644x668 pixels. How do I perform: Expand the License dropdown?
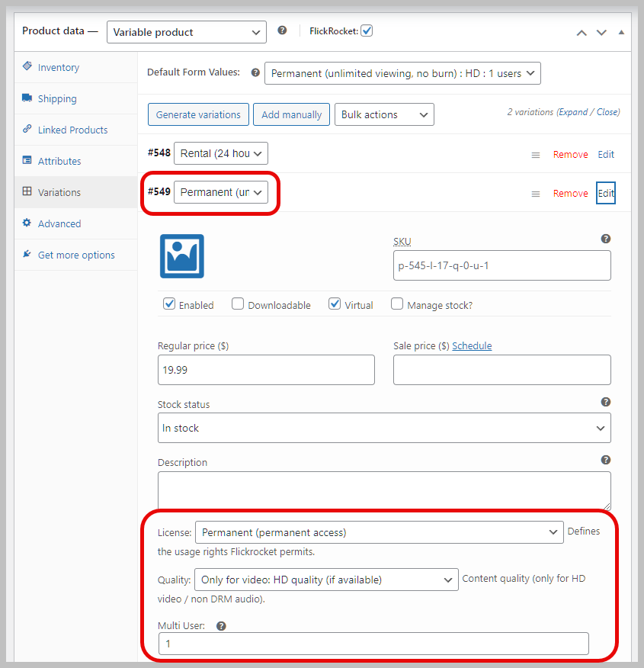(379, 532)
